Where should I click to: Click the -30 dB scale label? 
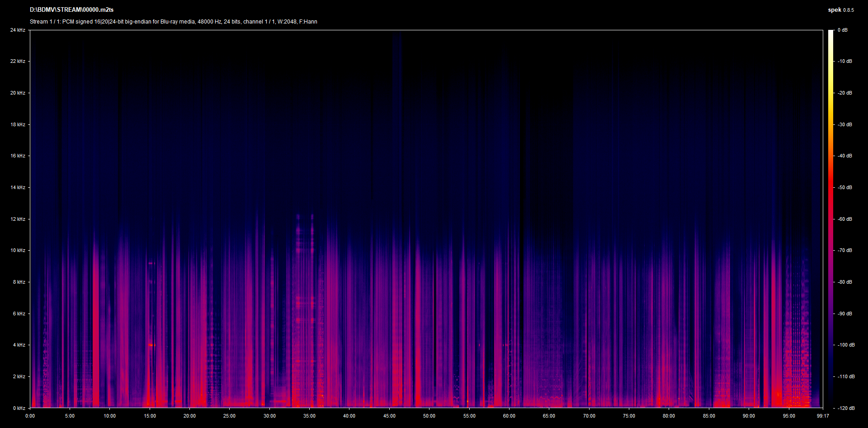[x=844, y=124]
